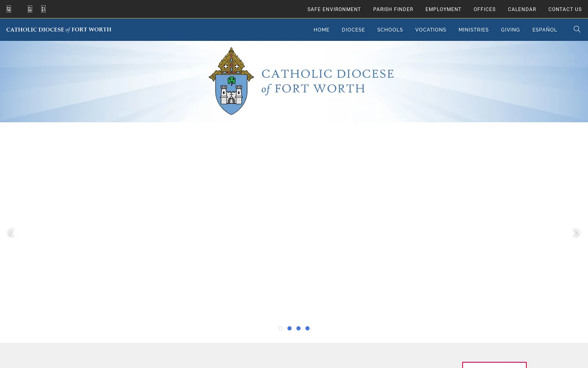Advance slideshow with right arrow

click(576, 233)
